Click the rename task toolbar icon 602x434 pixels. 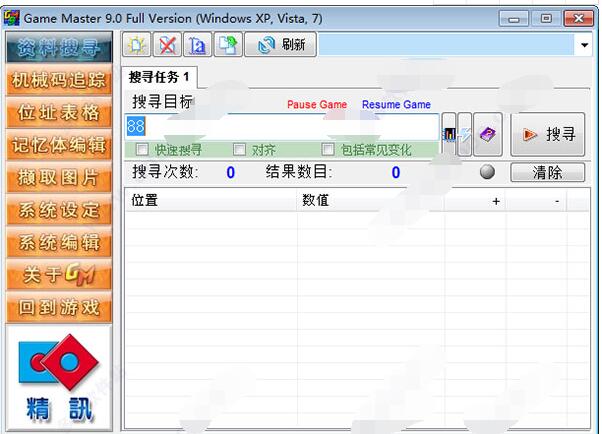click(197, 45)
